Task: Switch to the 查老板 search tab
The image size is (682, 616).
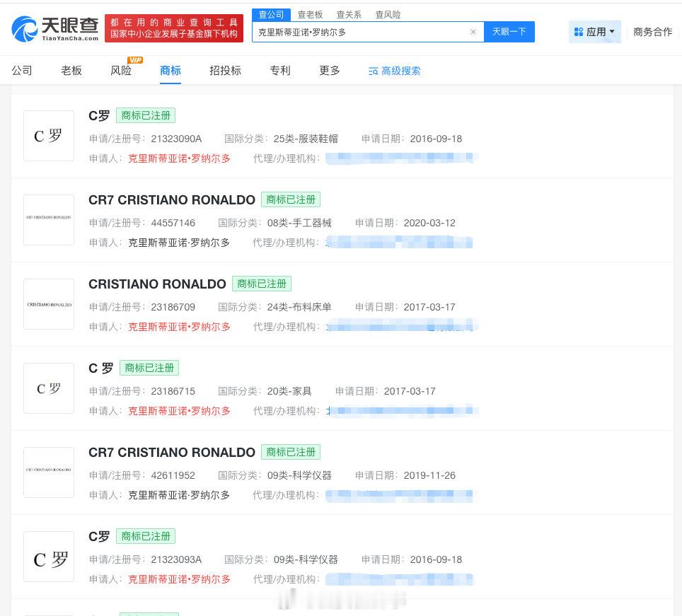Action: coord(310,14)
